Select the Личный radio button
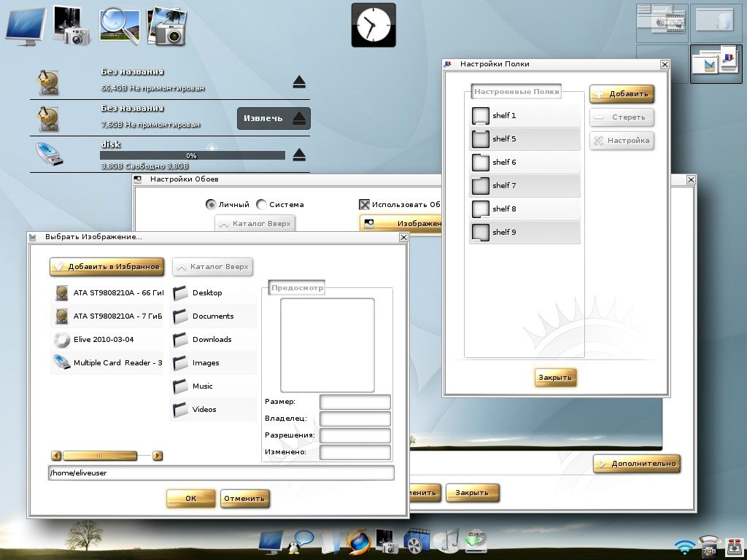Viewport: 747px width, 560px height. (211, 204)
